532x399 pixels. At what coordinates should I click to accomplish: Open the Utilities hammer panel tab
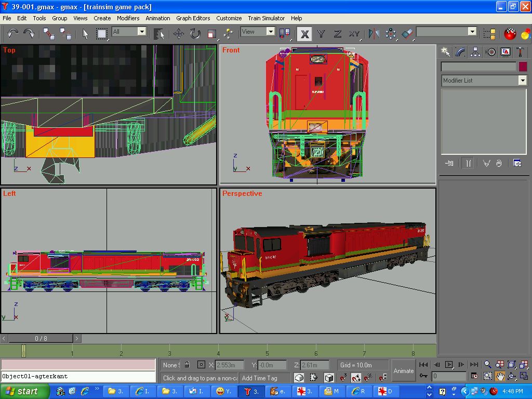click(520, 52)
